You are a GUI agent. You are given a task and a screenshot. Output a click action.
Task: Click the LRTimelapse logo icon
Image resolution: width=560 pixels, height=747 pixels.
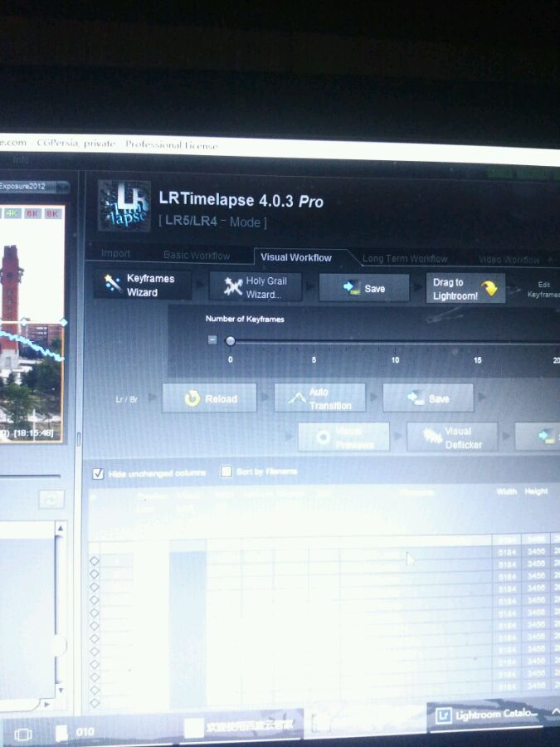(124, 205)
